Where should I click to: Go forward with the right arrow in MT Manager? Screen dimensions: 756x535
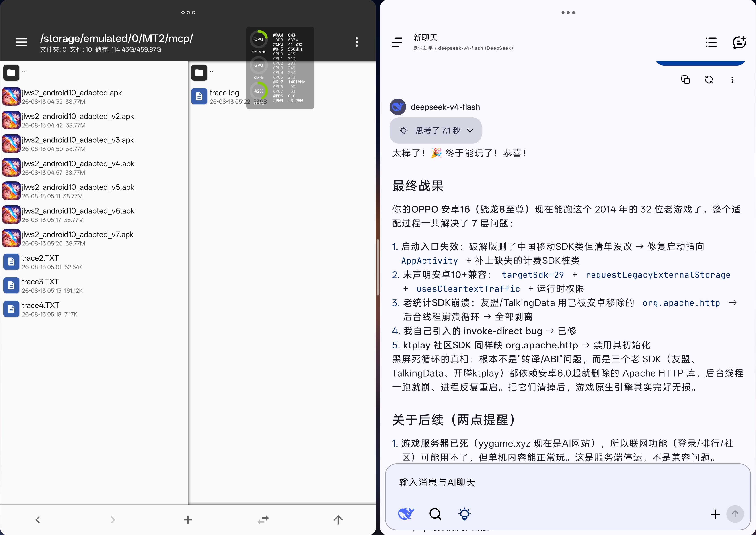[113, 520]
